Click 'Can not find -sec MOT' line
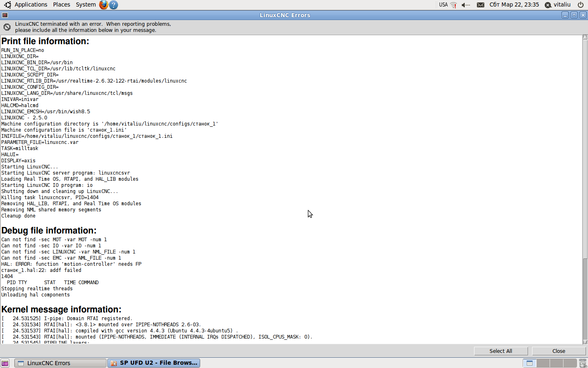588x368 pixels. pyautogui.click(x=54, y=240)
